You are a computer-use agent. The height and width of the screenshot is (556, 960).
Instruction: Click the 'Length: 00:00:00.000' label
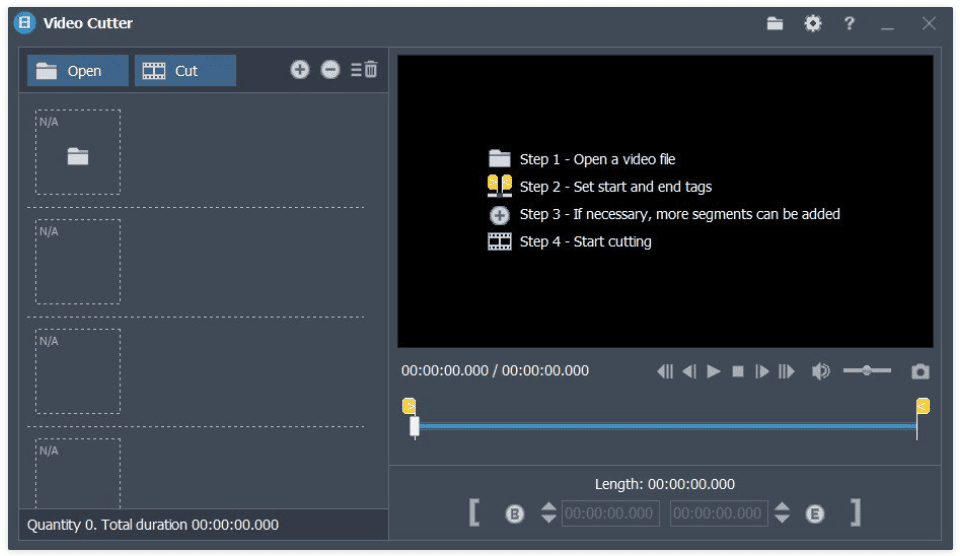665,484
